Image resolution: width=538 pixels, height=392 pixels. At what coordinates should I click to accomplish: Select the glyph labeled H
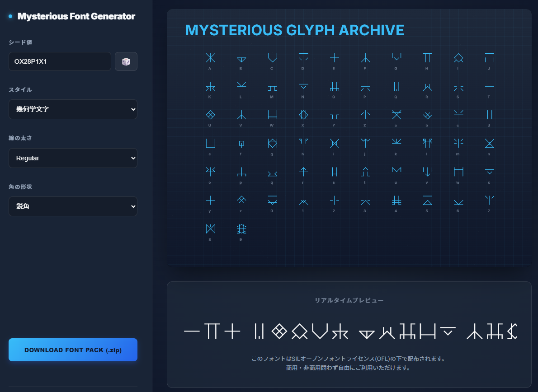pyautogui.click(x=428, y=58)
